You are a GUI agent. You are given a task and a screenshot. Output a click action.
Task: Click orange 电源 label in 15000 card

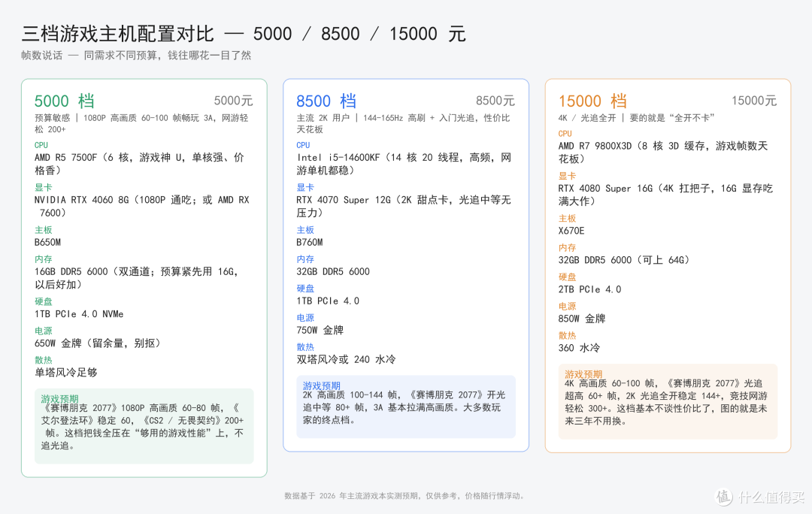pyautogui.click(x=567, y=307)
